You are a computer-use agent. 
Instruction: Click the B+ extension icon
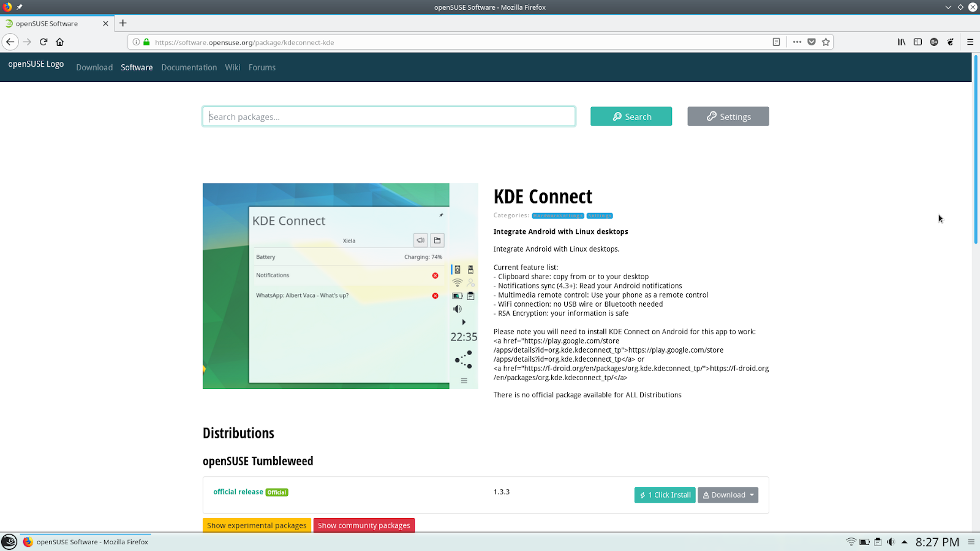tap(934, 42)
